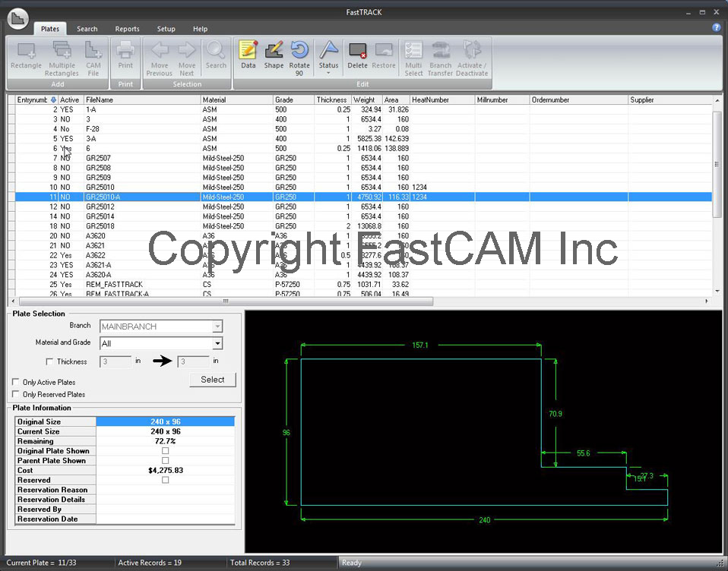
Task: Click the Search magnifier ribbon icon
Action: tap(216, 50)
